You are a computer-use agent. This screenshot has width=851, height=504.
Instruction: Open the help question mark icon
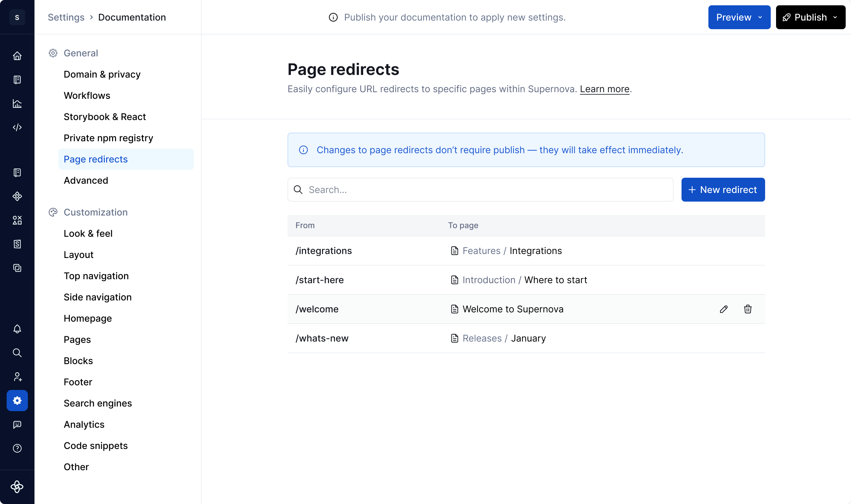[x=17, y=448]
